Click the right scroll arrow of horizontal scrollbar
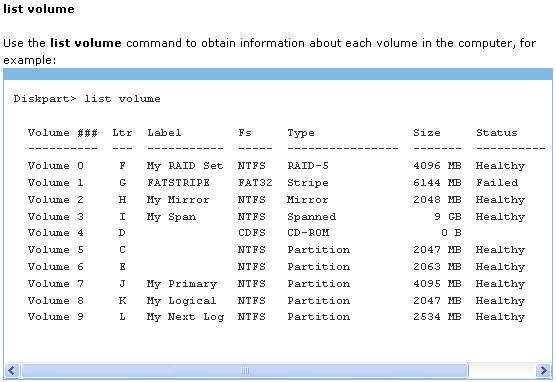Viewport: 556px width, 382px height. (543, 371)
